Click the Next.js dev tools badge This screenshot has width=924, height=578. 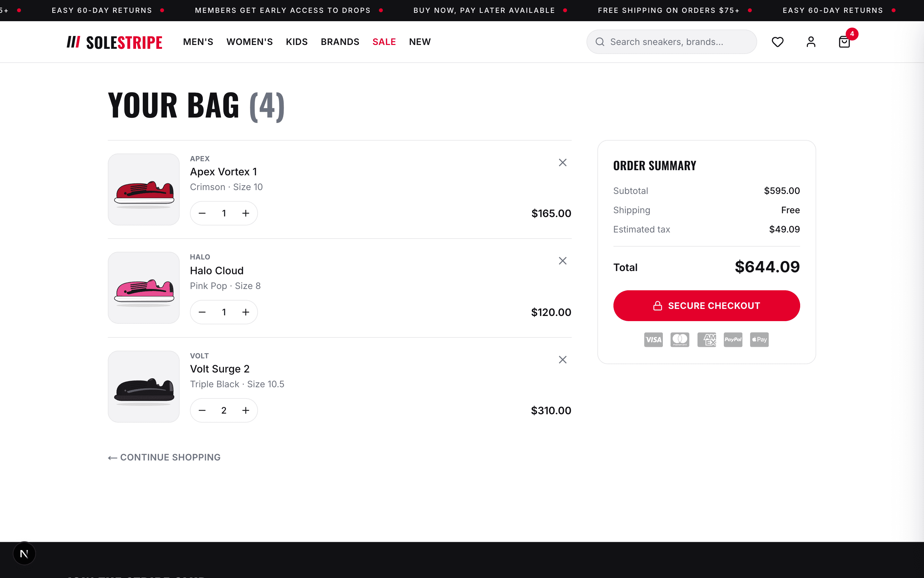coord(24,554)
